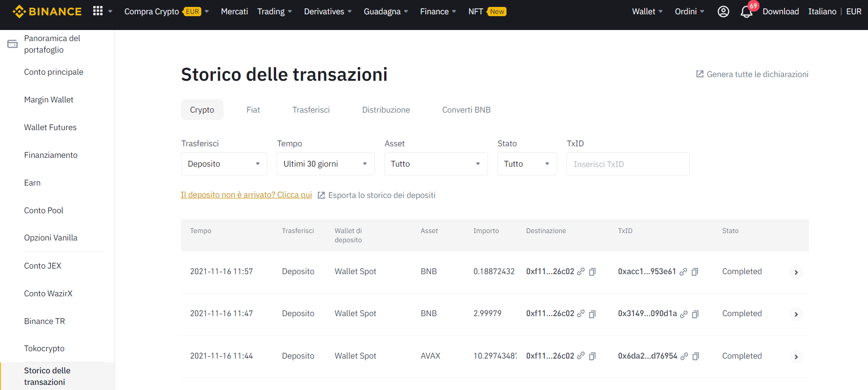The height and width of the screenshot is (390, 868).
Task: Open TxID link icon for 0xacc1...953e61
Action: 683,271
